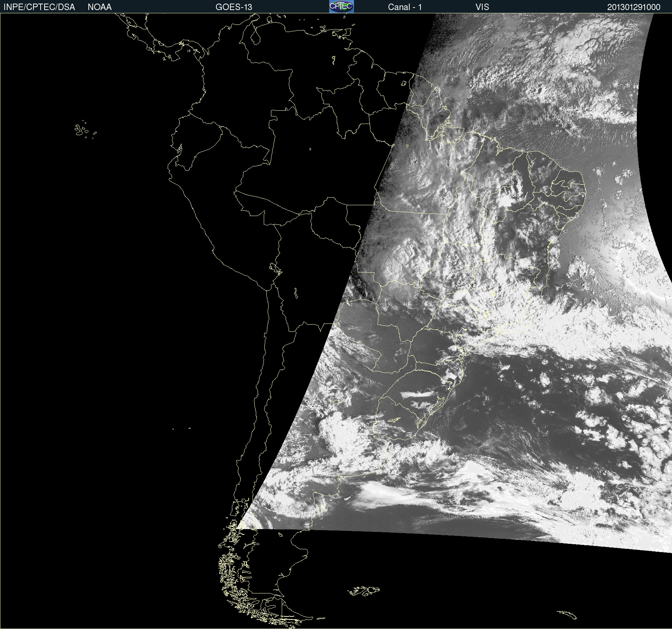The height and width of the screenshot is (629, 672).
Task: Select the INPE/CPTEC/DSA header text
Action: (x=39, y=7)
